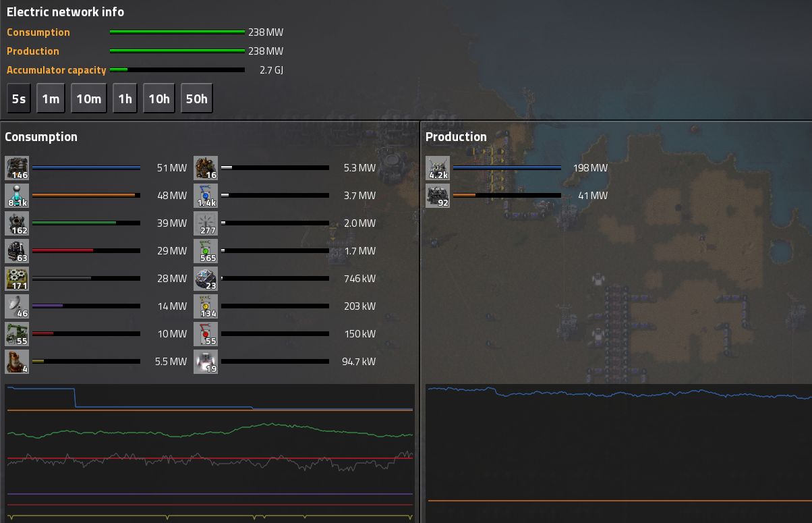Click the blue 198 MW production bar

coord(507,168)
